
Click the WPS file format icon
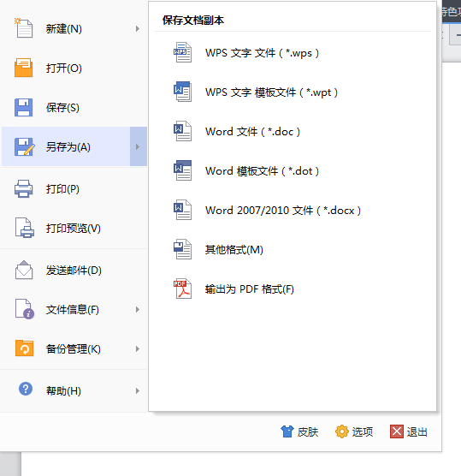[x=182, y=52]
